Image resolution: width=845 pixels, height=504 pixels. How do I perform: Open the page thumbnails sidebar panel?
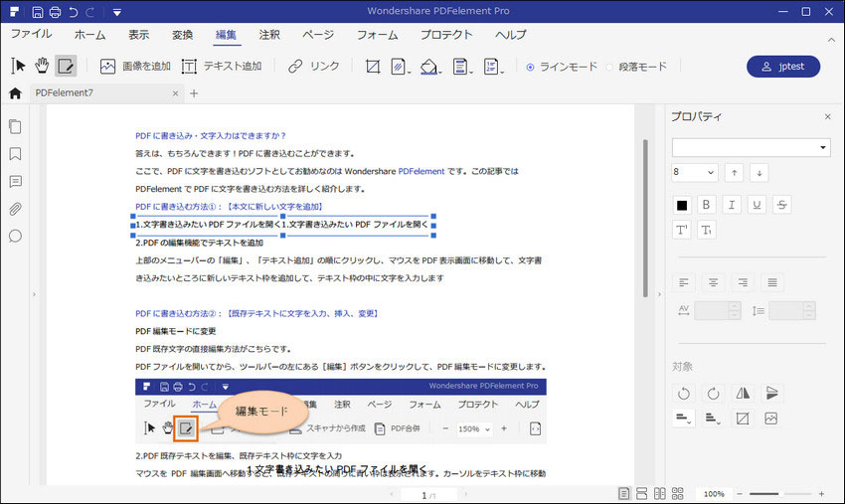click(15, 126)
